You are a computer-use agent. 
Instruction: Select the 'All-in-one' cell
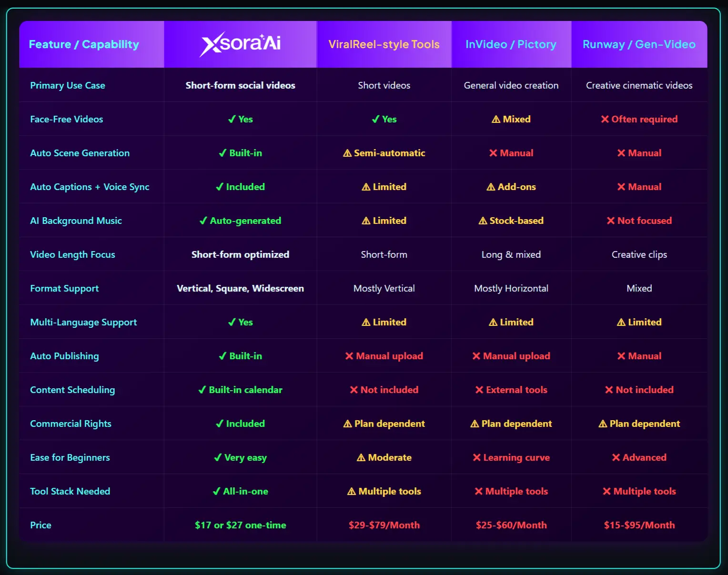pyautogui.click(x=240, y=491)
